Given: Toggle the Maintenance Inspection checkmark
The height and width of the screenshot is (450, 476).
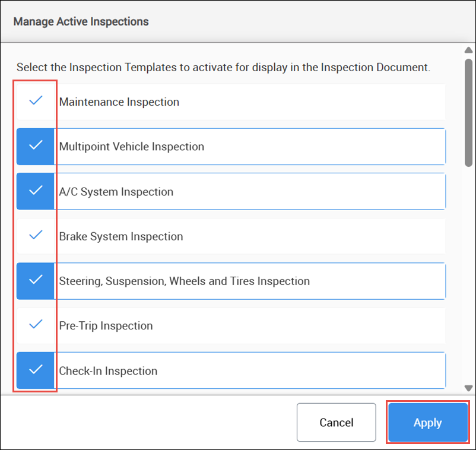Looking at the screenshot, I should pos(36,102).
